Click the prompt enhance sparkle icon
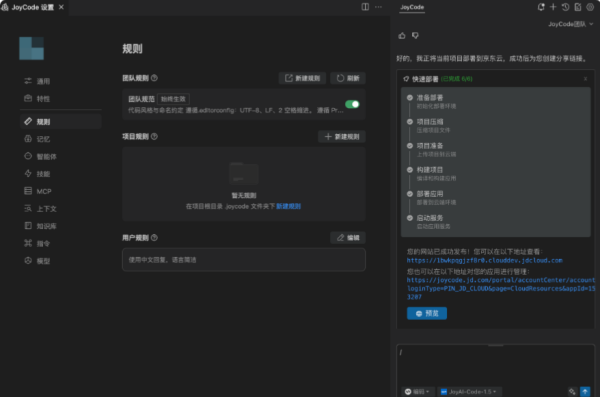 (572, 392)
